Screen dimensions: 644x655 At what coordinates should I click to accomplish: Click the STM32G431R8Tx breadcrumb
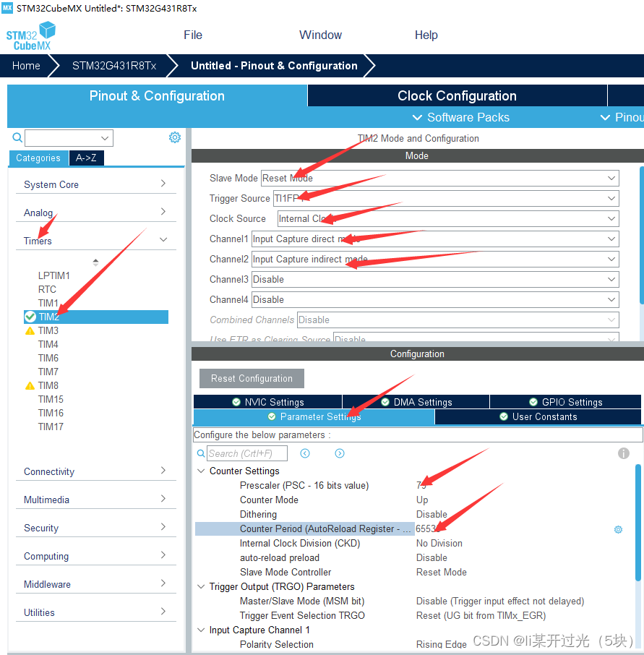[114, 66]
